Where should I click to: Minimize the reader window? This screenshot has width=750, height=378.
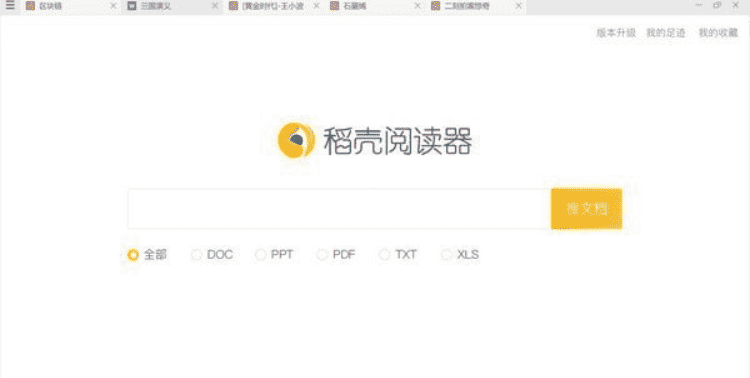(x=699, y=5)
